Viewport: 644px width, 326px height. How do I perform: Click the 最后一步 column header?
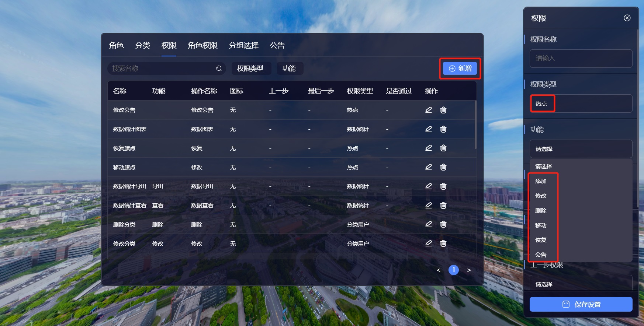[321, 91]
